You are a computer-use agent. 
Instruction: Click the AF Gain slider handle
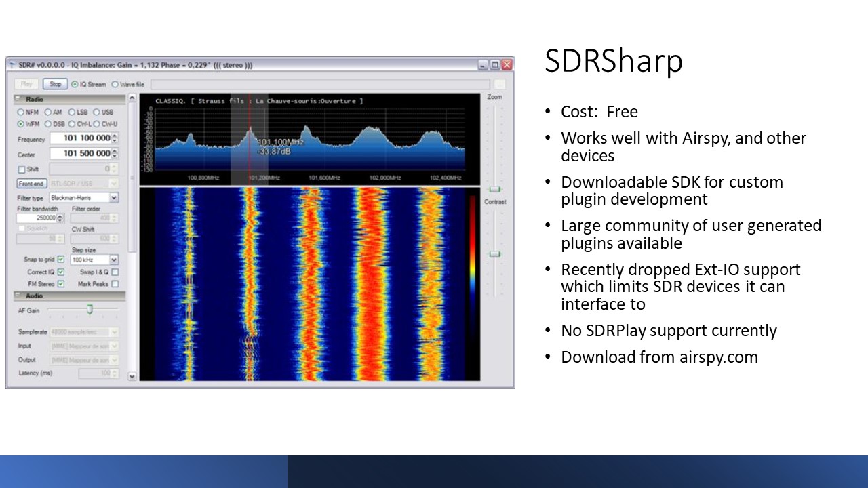(89, 310)
